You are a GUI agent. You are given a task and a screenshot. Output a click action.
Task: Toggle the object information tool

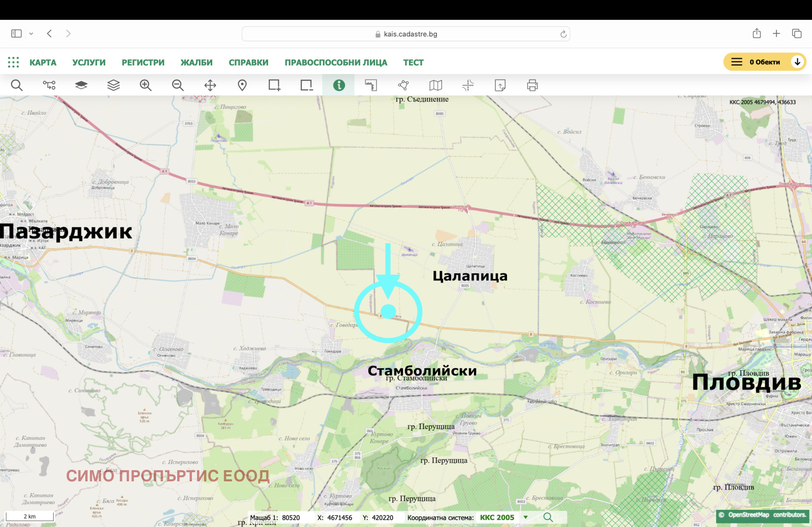[339, 85]
